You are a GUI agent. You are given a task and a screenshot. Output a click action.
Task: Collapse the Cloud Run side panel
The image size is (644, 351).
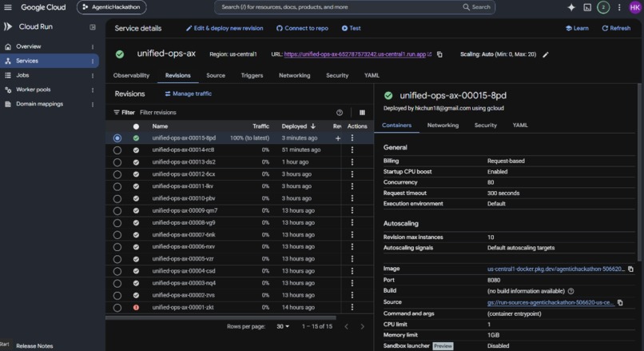(93, 27)
